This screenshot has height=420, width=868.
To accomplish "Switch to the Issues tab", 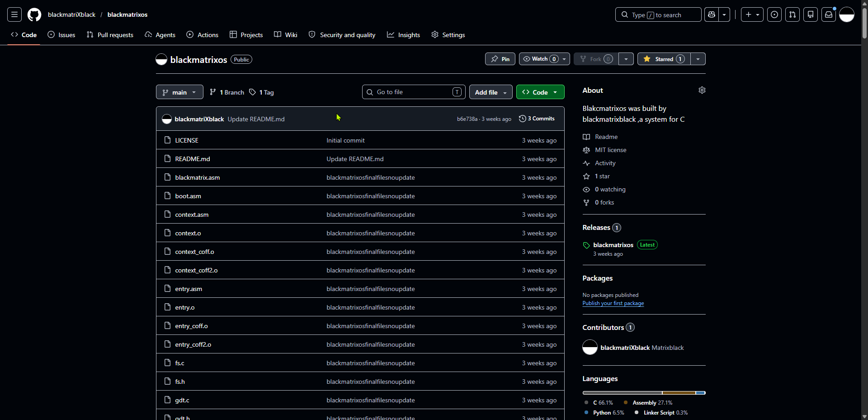I will 61,35.
